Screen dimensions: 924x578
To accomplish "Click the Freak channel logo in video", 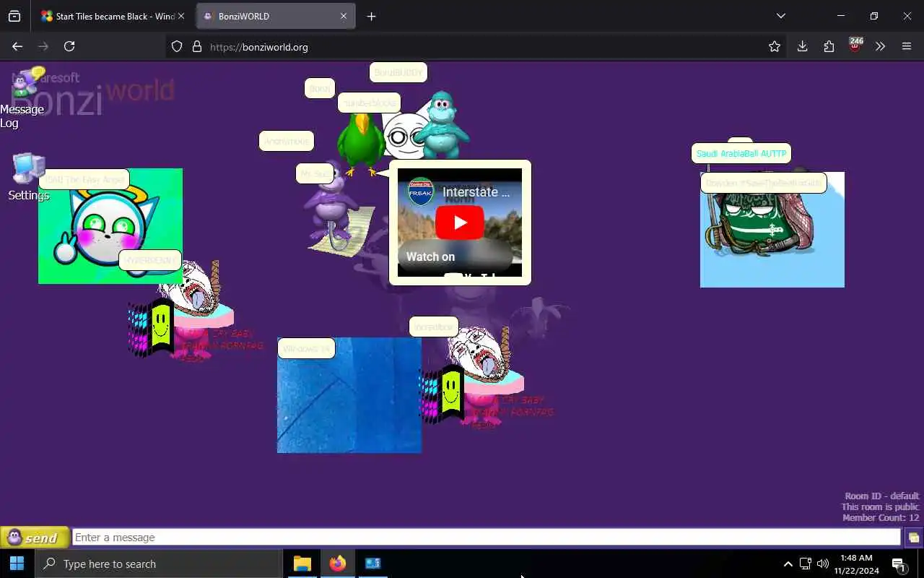I will [421, 192].
